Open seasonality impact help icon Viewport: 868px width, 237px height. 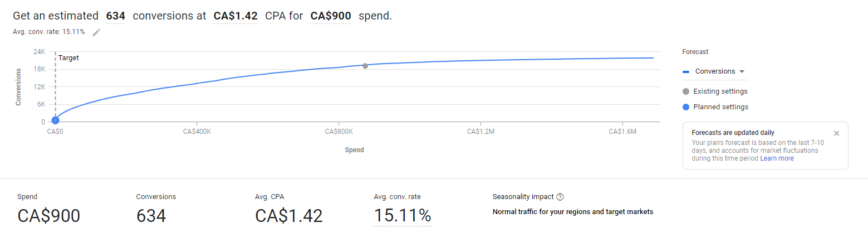coord(560,197)
